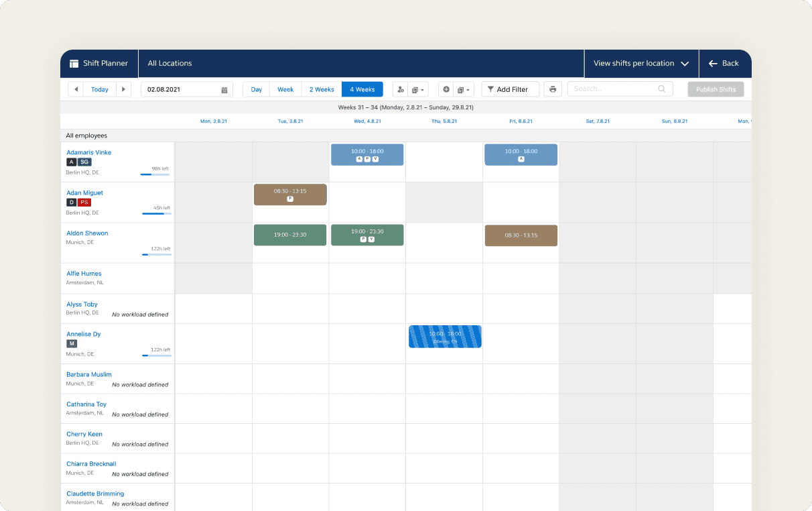
Task: Click the M tag under Annelise Dy
Action: [x=72, y=343]
